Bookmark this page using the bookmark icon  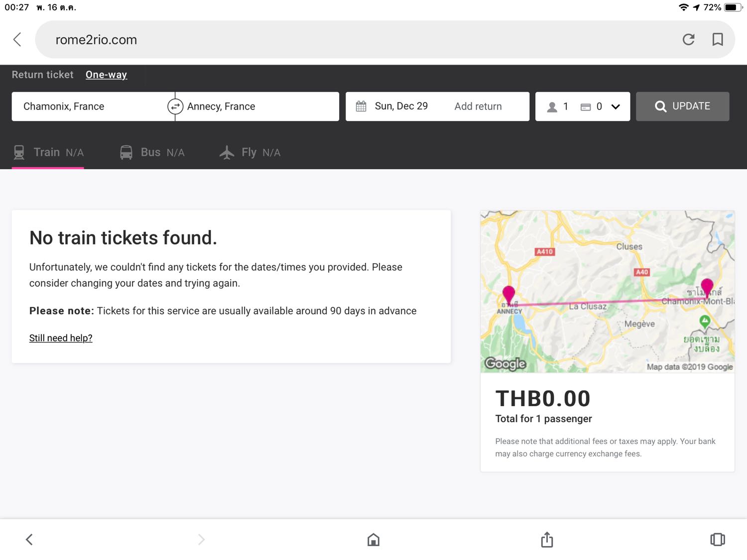click(718, 39)
